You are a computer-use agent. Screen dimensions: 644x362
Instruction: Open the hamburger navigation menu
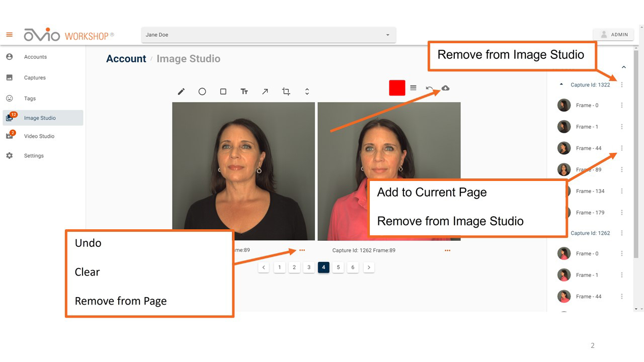[9, 35]
